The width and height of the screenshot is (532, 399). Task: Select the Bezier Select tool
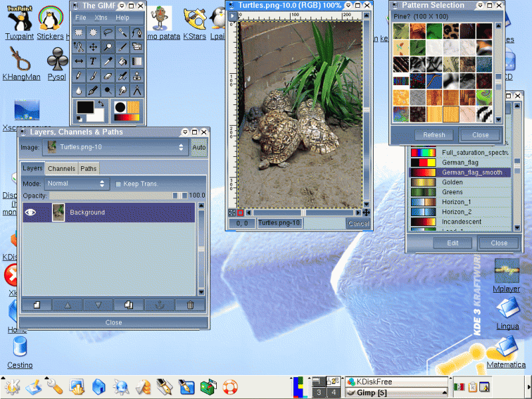[137, 33]
